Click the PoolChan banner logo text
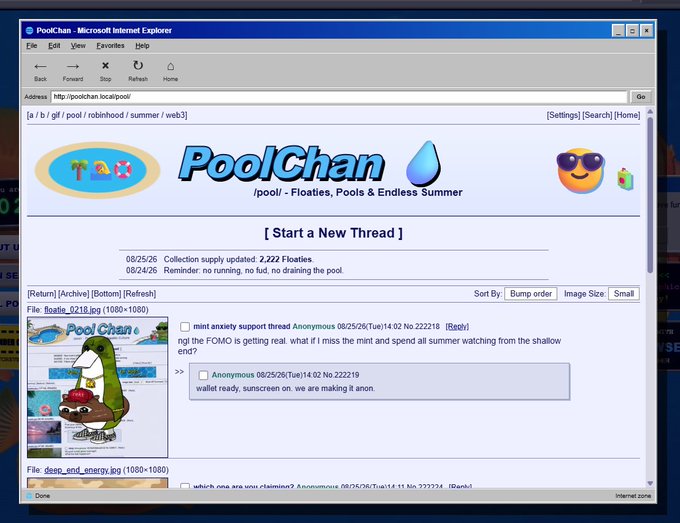Viewport: 680px width, 523px height. pos(281,163)
